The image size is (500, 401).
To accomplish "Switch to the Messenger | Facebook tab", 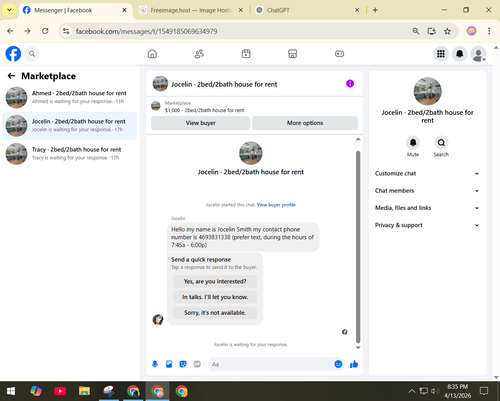I will (x=74, y=10).
